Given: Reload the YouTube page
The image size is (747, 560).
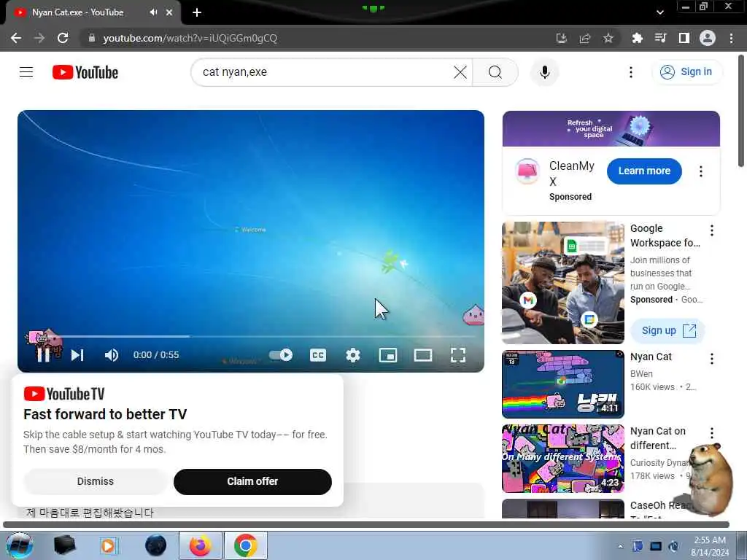Looking at the screenshot, I should (x=63, y=38).
